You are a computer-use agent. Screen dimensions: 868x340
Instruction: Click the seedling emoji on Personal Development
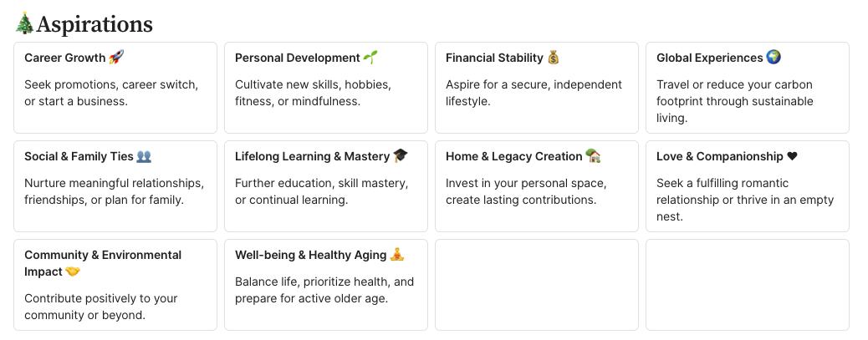(x=370, y=58)
